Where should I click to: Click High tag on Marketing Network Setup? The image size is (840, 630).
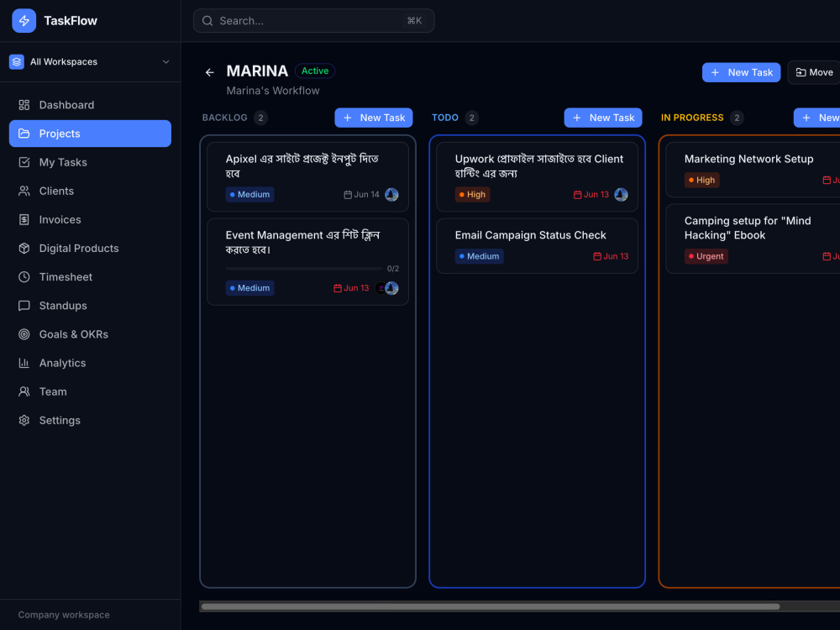pyautogui.click(x=701, y=180)
